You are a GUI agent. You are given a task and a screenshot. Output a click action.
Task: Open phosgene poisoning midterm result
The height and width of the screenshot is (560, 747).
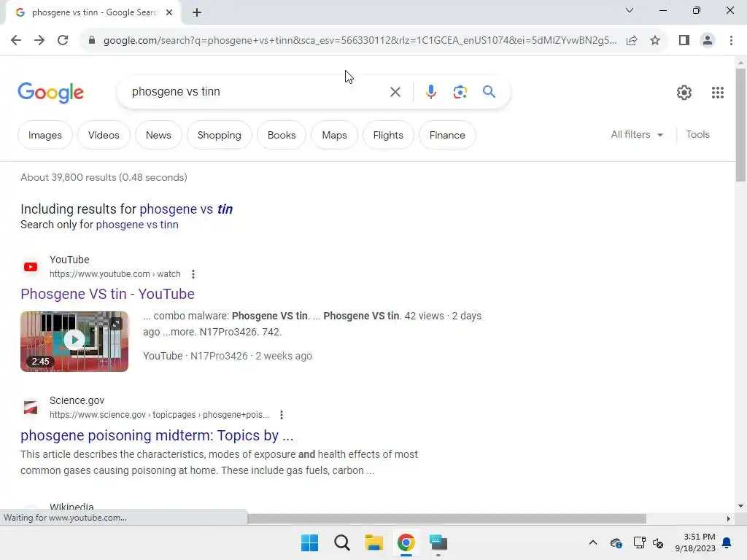pyautogui.click(x=157, y=435)
